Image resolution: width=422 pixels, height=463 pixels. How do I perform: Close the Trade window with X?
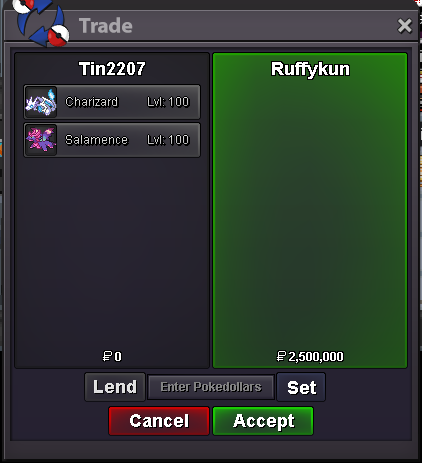(405, 26)
